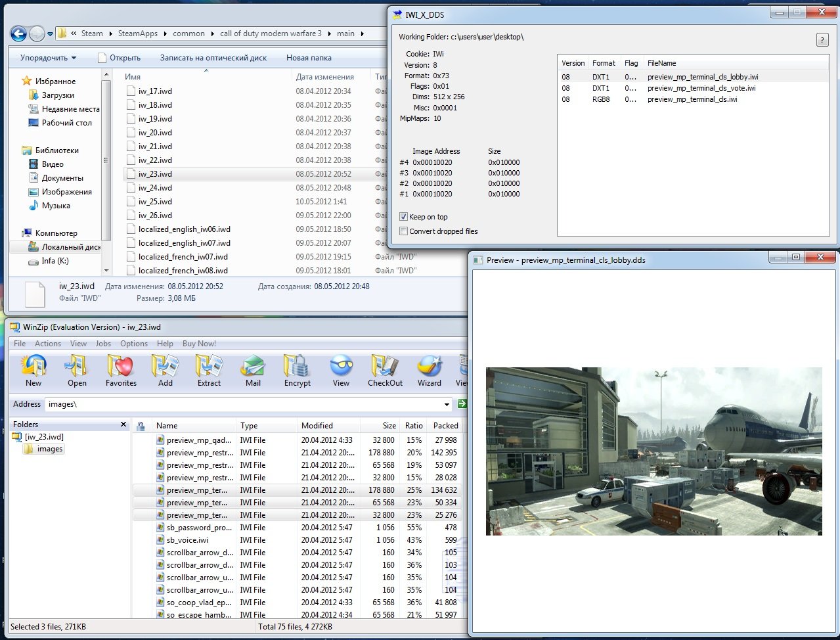
Task: Open the View menu in WinZip
Action: (x=78, y=344)
